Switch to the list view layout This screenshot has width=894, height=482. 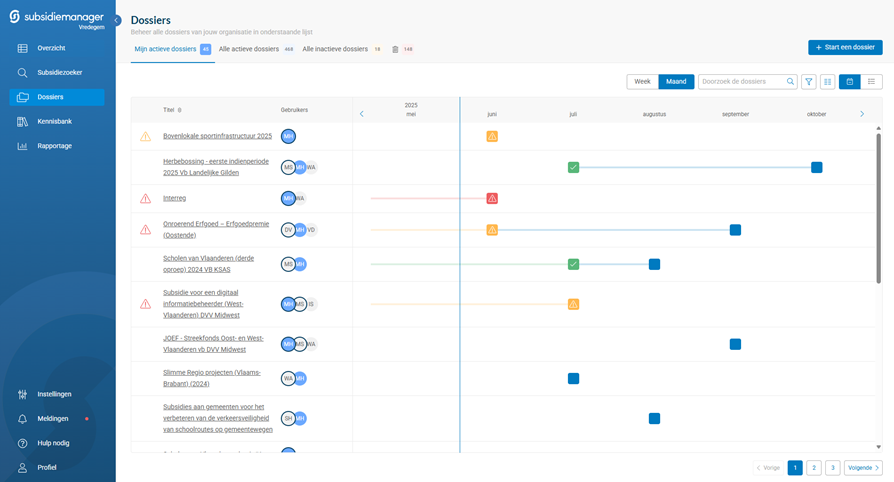pyautogui.click(x=871, y=82)
